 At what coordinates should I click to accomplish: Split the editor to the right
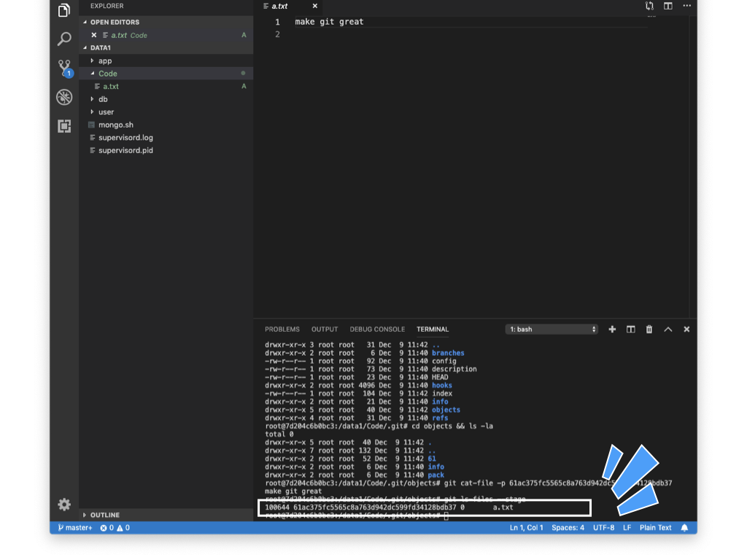[668, 6]
